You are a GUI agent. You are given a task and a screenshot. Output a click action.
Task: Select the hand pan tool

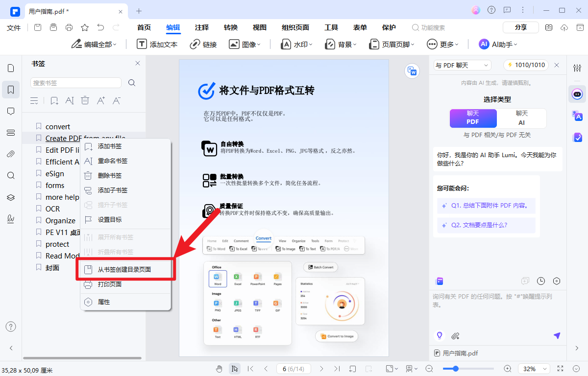pyautogui.click(x=219, y=369)
